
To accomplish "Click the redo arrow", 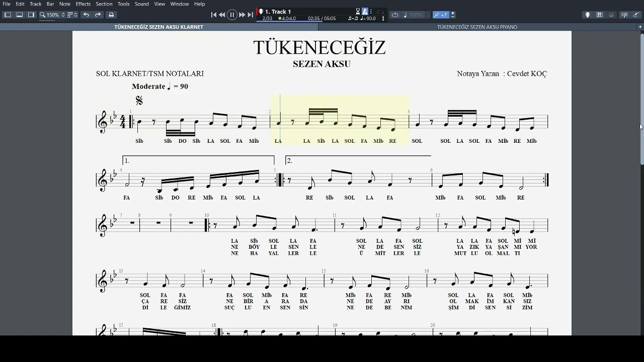I will coord(98,15).
